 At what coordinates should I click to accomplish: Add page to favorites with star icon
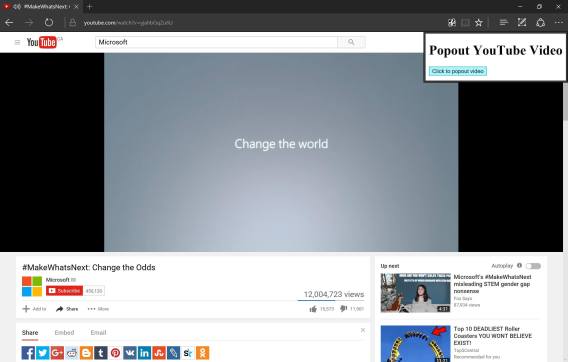(x=479, y=22)
